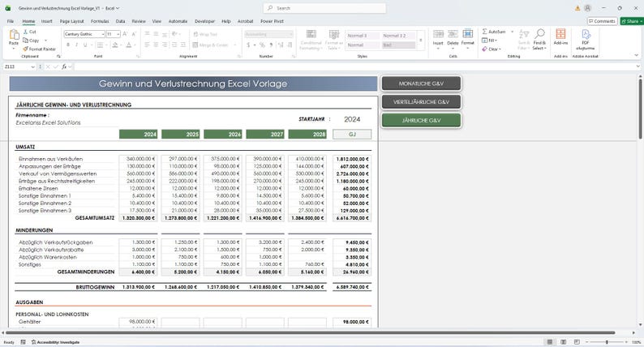Viewport: 644px width, 347px height.
Task: Open the Power Pivot tab
Action: (x=272, y=21)
